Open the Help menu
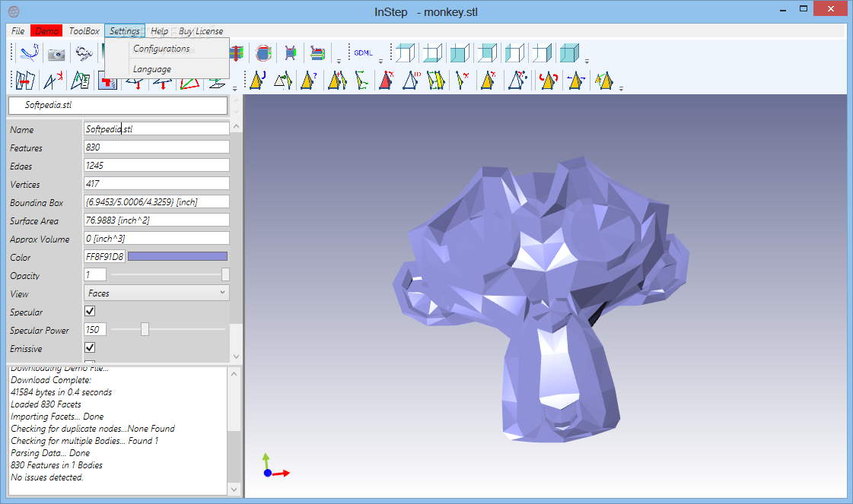 pos(159,31)
